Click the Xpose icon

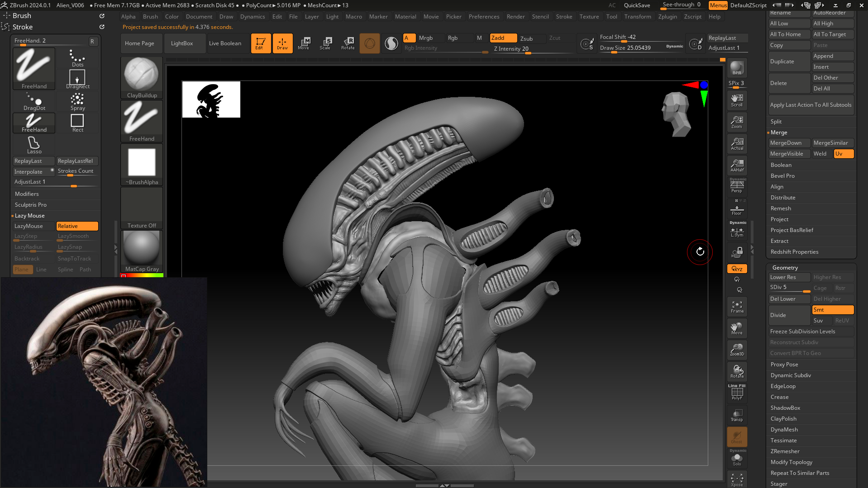coord(737,480)
